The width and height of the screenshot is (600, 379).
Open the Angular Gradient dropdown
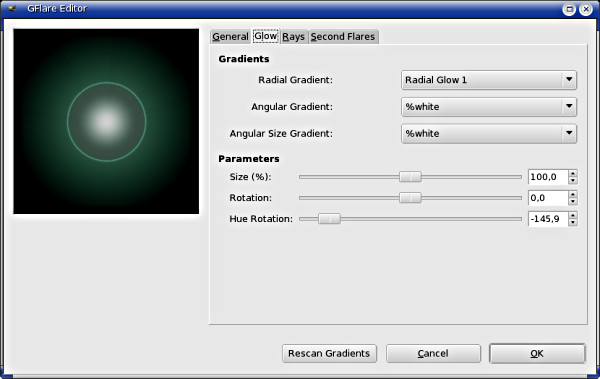click(489, 107)
